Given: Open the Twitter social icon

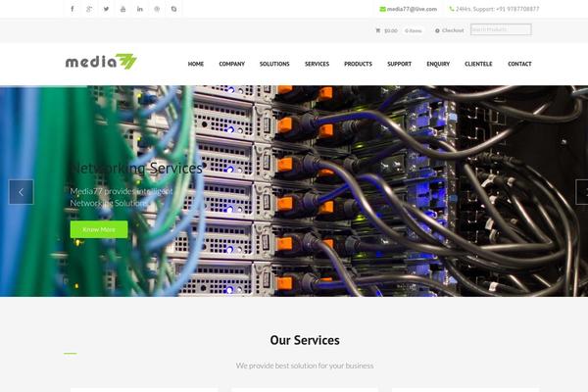Looking at the screenshot, I should coord(106,9).
